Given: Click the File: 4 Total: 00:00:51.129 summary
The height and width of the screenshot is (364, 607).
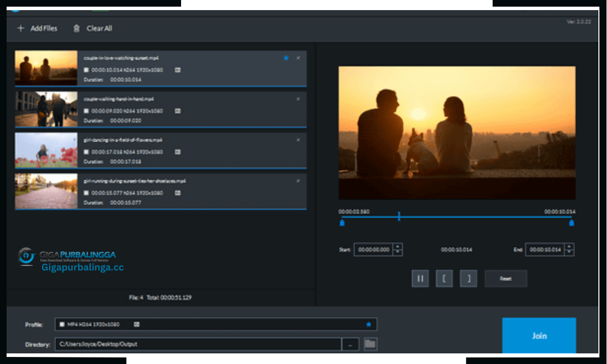Looking at the screenshot, I should pos(160,298).
